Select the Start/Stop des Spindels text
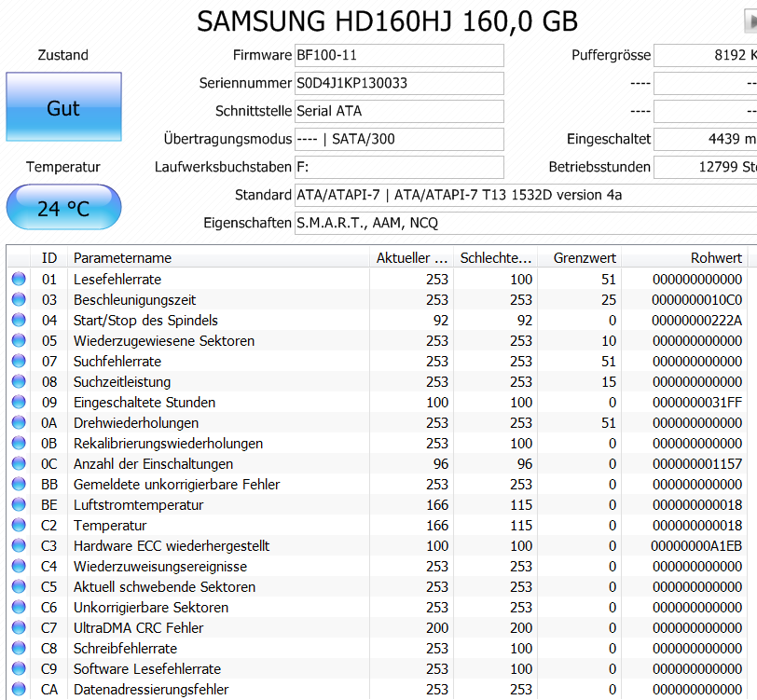The width and height of the screenshot is (757, 700). (x=145, y=321)
